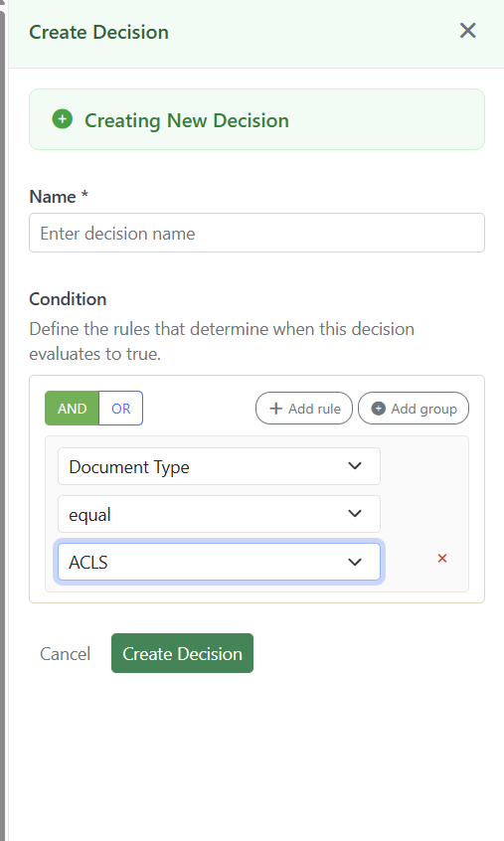Cancel creating the decision
The image size is (504, 841).
65,654
